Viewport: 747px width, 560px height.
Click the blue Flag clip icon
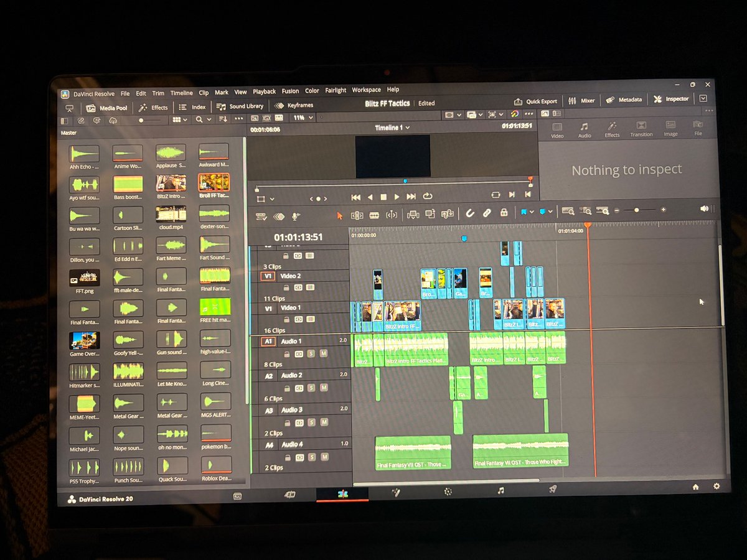524,212
